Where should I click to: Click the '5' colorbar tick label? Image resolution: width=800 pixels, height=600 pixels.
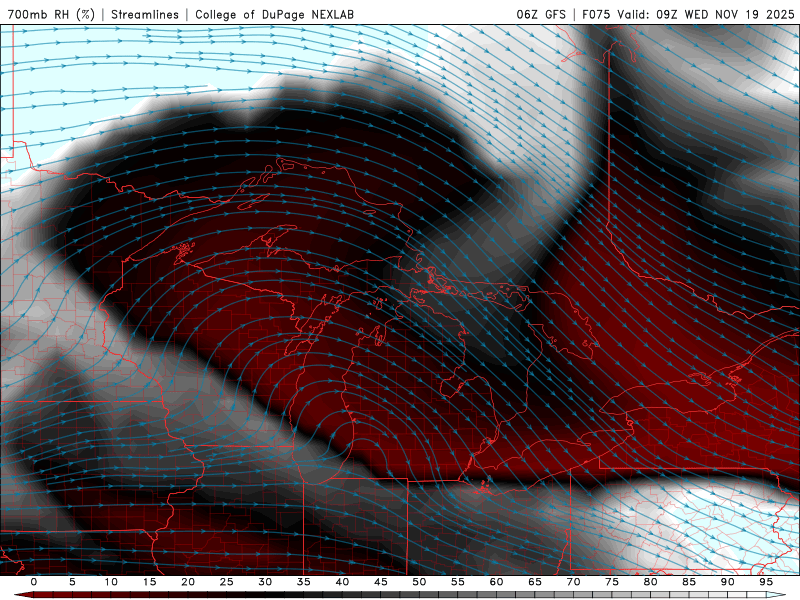click(72, 582)
